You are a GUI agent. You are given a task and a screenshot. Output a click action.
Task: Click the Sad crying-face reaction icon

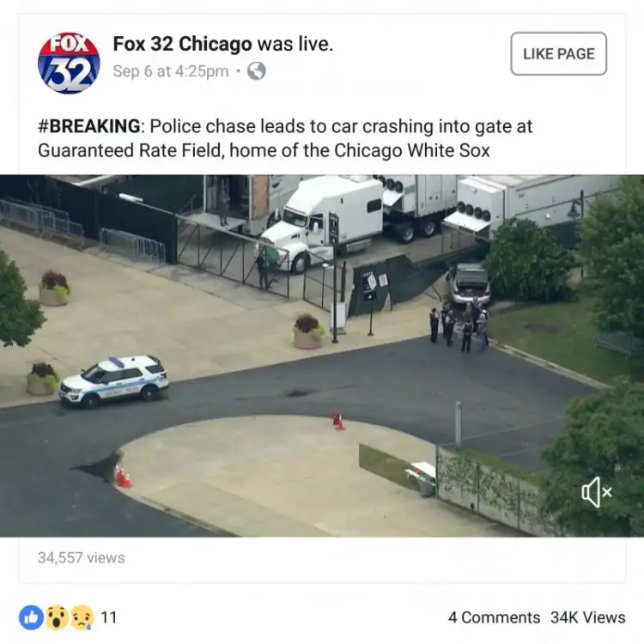tap(82, 617)
